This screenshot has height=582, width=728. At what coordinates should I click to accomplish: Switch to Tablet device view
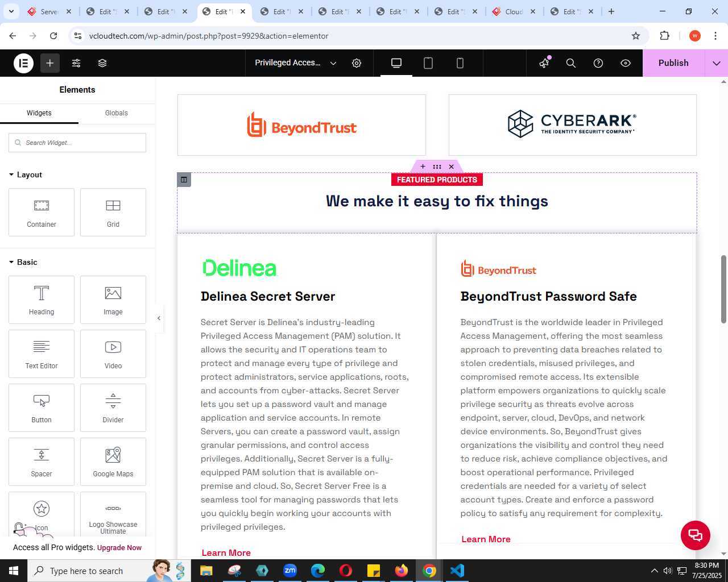pos(428,63)
